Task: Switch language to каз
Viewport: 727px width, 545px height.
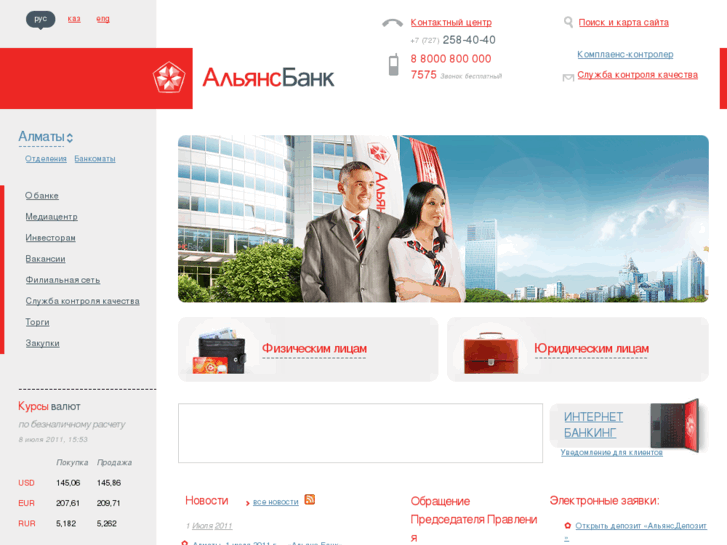Action: coord(74,19)
